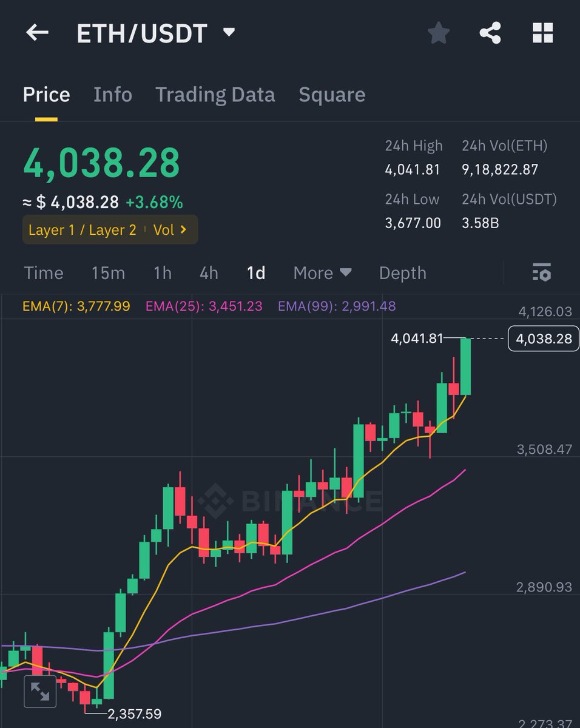
Task: Expand the More timeframe options dropdown
Action: click(322, 273)
